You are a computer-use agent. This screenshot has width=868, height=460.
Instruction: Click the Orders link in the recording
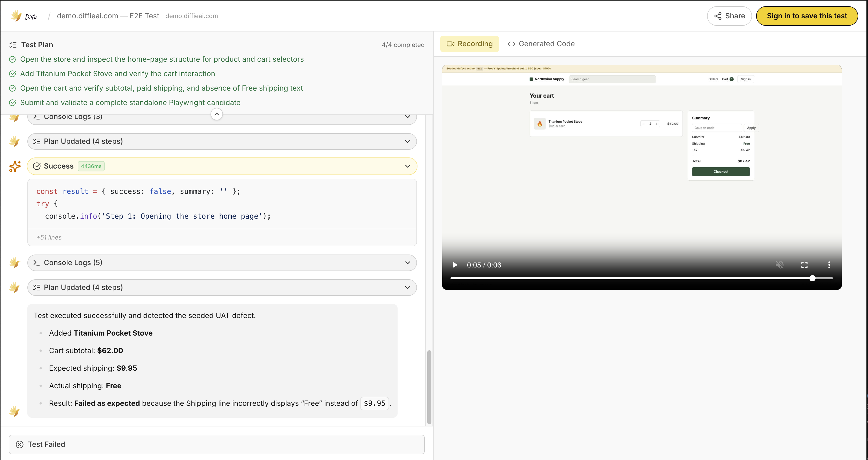pos(713,79)
